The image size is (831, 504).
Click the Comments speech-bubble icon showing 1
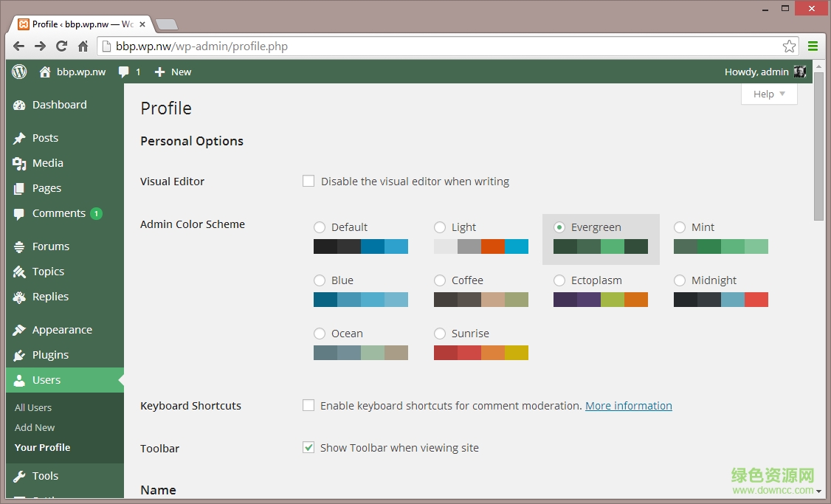(x=18, y=213)
